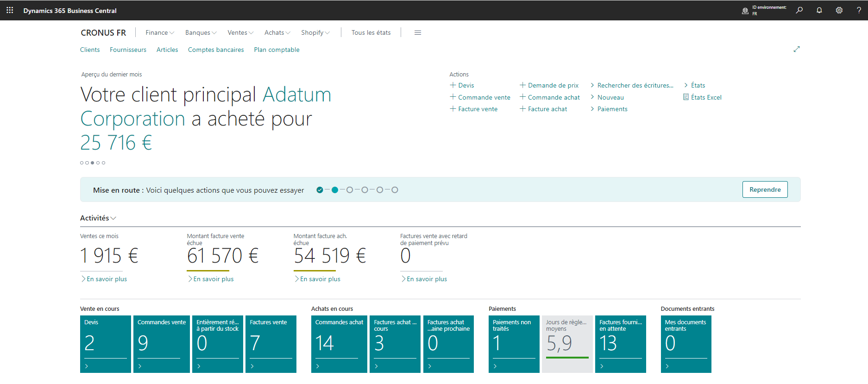Click third getting-started step circle

[x=350, y=190]
